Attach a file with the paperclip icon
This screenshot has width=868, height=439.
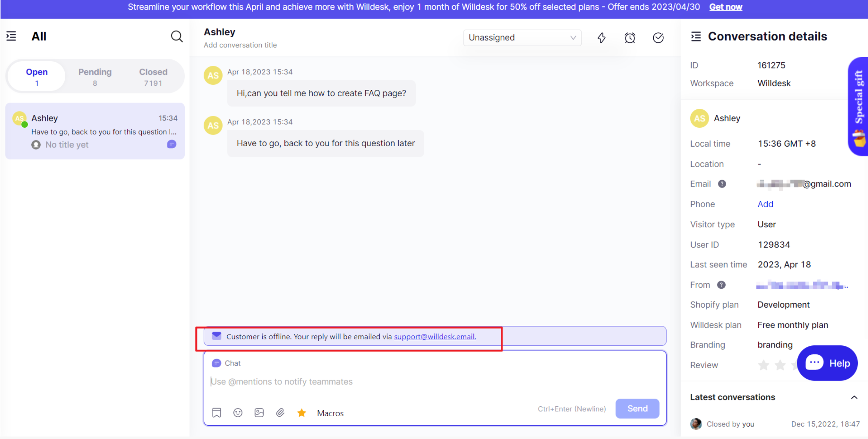pos(280,413)
